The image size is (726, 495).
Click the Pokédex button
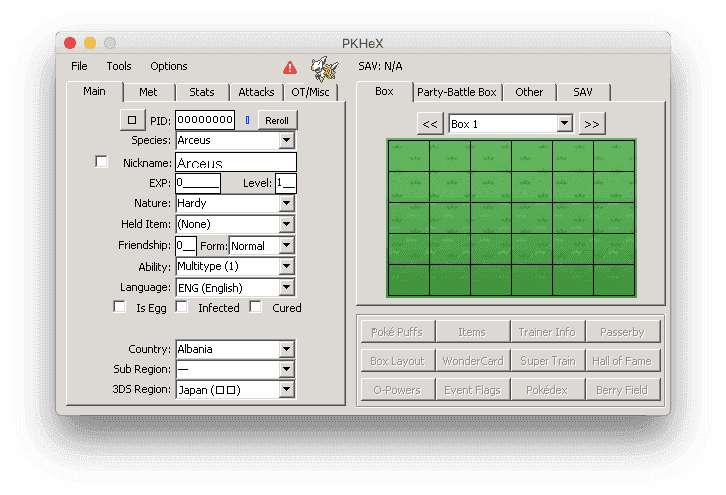click(547, 389)
